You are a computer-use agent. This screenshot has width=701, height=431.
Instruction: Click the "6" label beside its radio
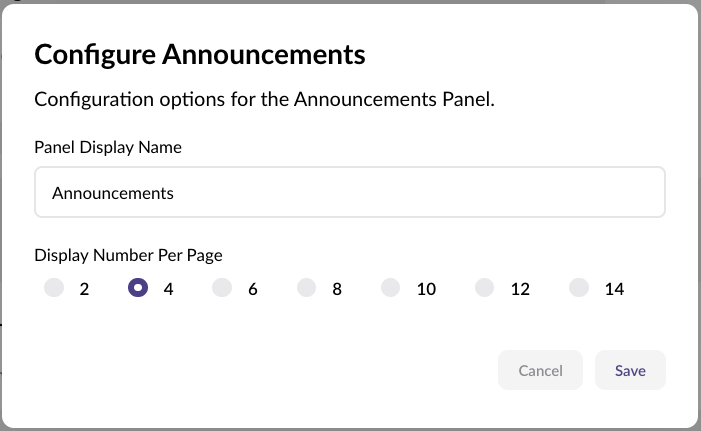[x=253, y=289]
